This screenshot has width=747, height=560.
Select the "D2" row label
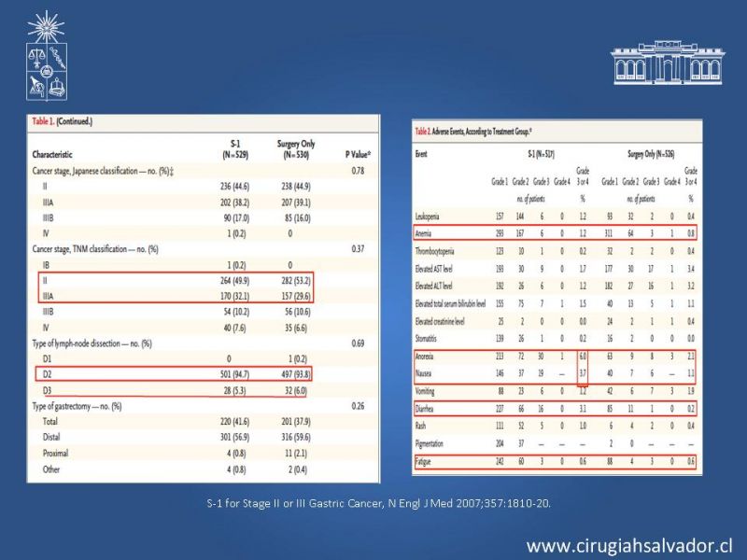(47, 374)
